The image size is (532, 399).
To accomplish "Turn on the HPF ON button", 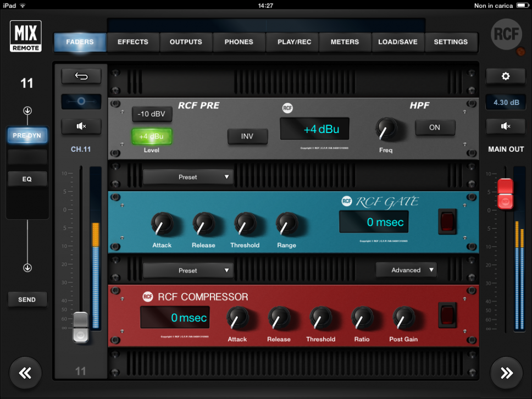I will click(x=435, y=128).
